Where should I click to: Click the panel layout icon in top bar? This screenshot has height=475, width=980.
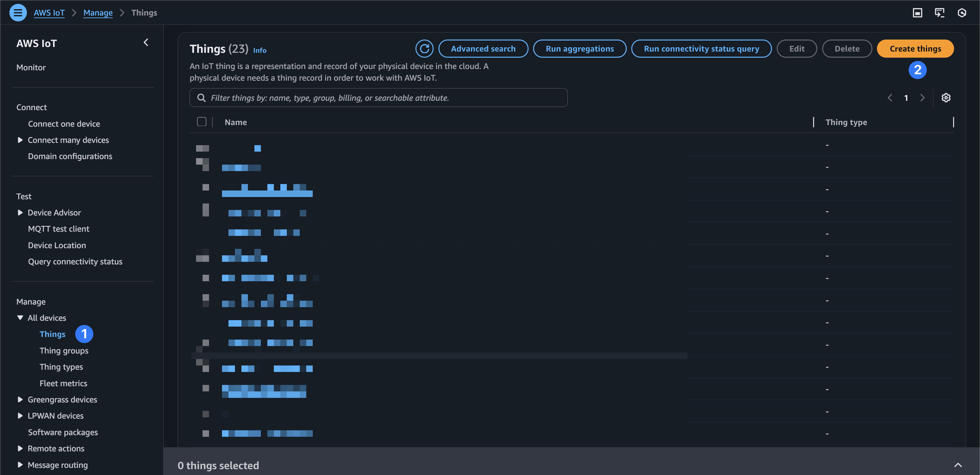coord(917,13)
